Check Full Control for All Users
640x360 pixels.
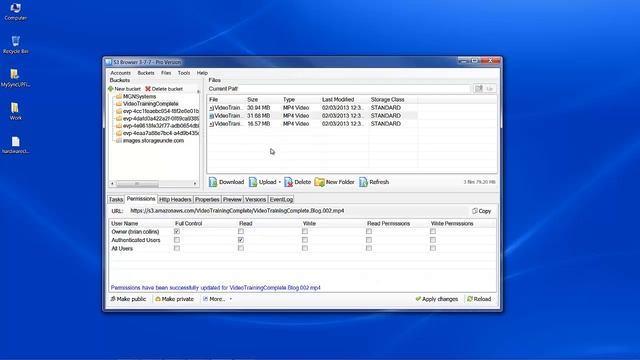[177, 248]
